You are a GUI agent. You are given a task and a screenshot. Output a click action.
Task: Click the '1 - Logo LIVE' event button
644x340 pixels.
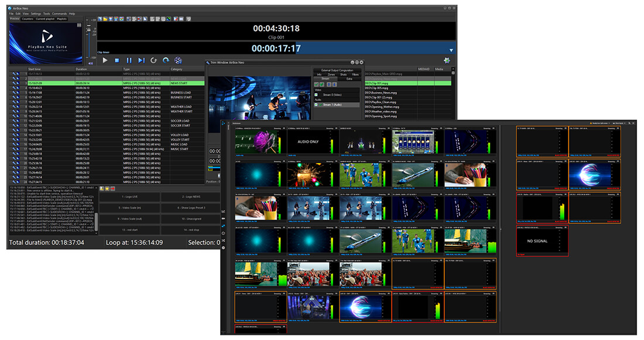click(129, 197)
